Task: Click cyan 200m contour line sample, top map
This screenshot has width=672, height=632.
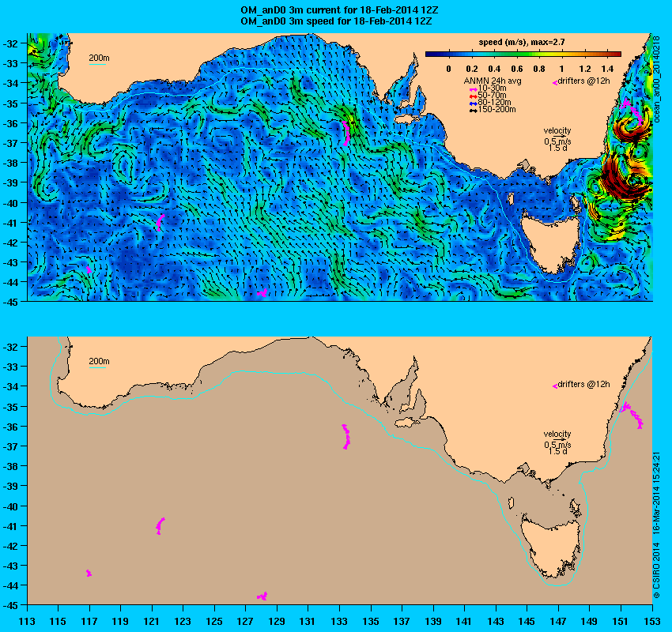Action: point(97,65)
